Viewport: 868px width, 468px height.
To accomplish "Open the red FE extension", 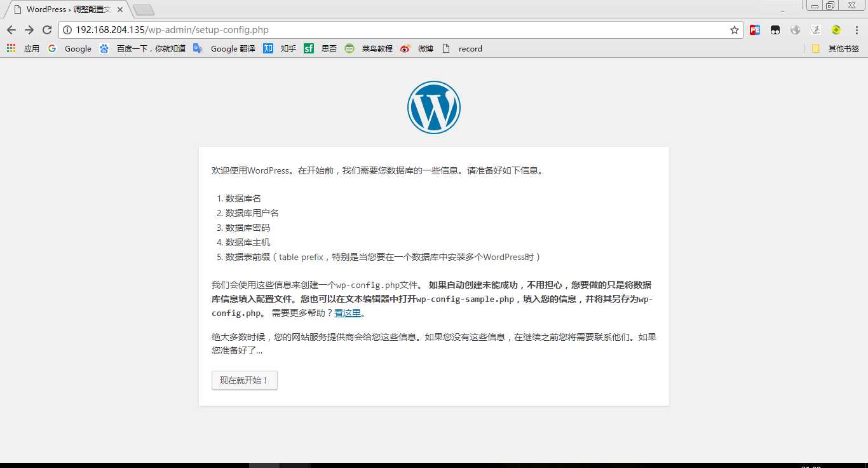I will 755,30.
